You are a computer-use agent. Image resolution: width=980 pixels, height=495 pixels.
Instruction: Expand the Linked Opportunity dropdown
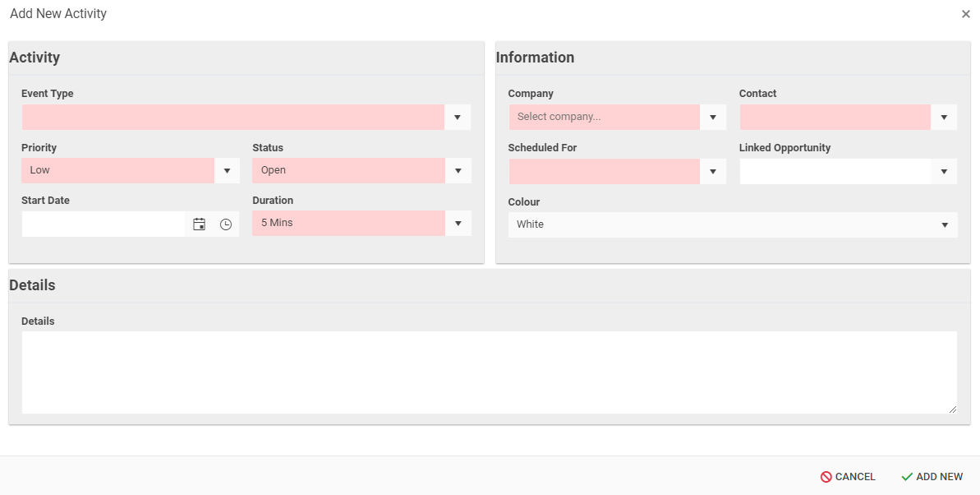tap(944, 172)
